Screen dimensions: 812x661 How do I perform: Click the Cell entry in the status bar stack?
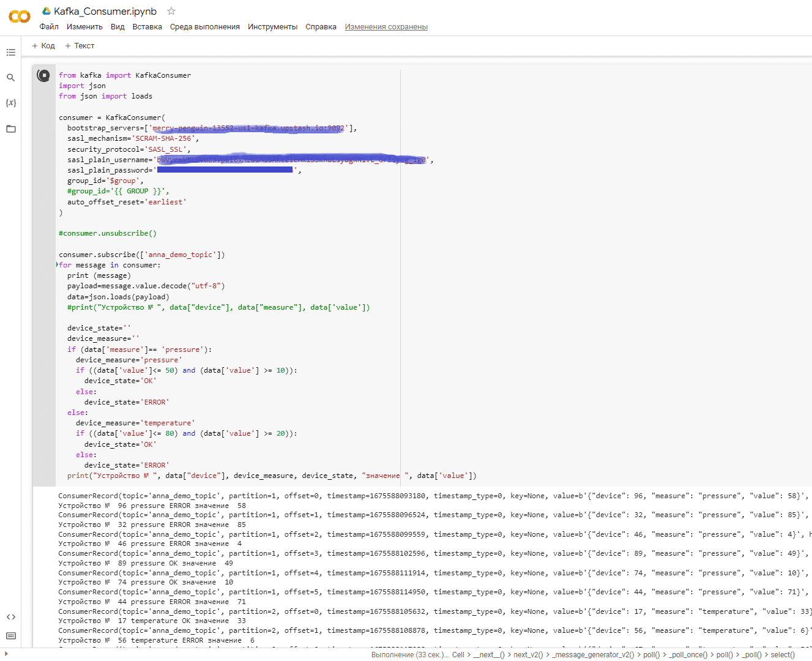[x=458, y=655]
